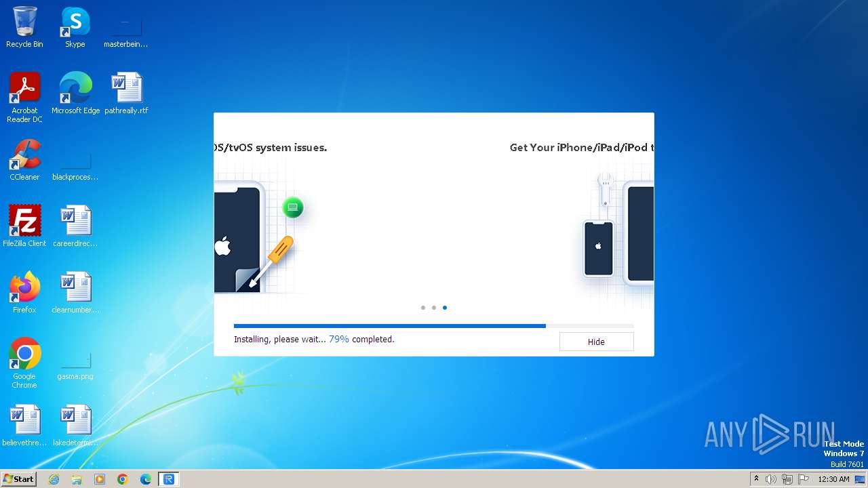The image size is (868, 488).
Task: Click 'Installing, please wait...' status text
Action: [280, 339]
